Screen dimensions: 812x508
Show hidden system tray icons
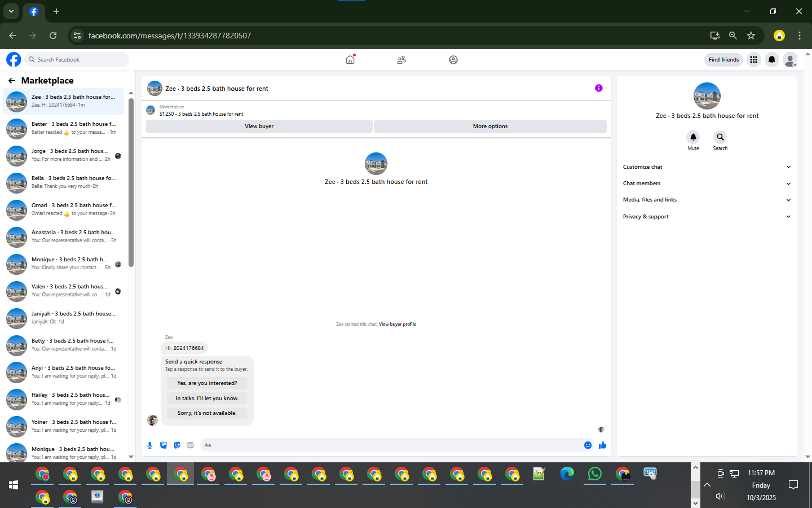[707, 485]
